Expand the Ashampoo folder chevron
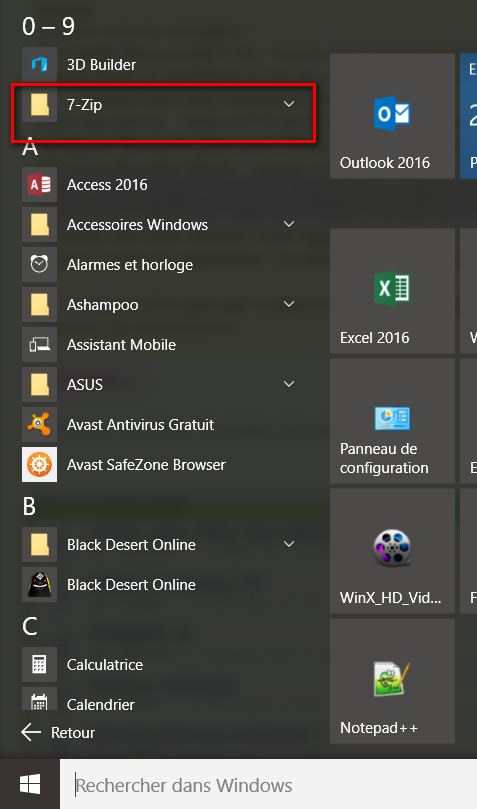The height and width of the screenshot is (809, 477). coord(289,304)
